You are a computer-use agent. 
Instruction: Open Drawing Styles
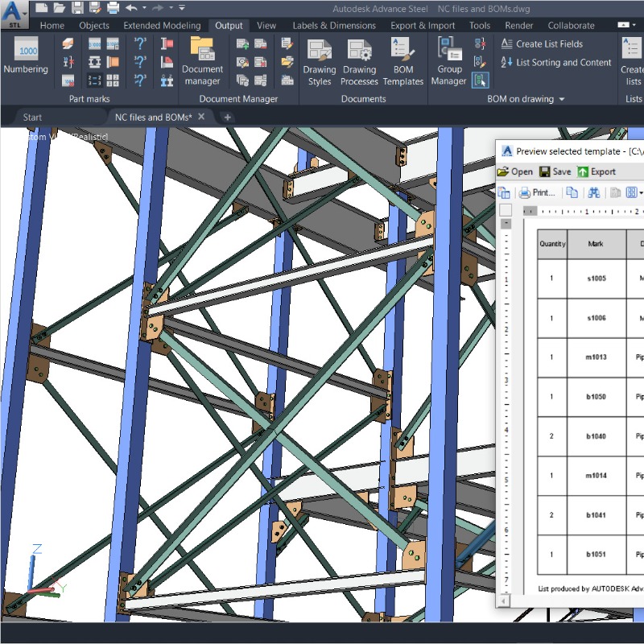pyautogui.click(x=320, y=60)
